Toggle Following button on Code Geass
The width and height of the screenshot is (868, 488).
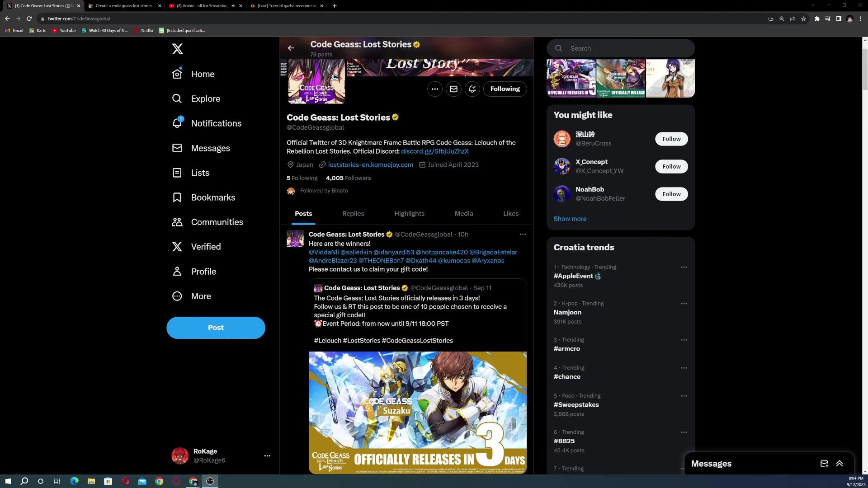coord(505,89)
